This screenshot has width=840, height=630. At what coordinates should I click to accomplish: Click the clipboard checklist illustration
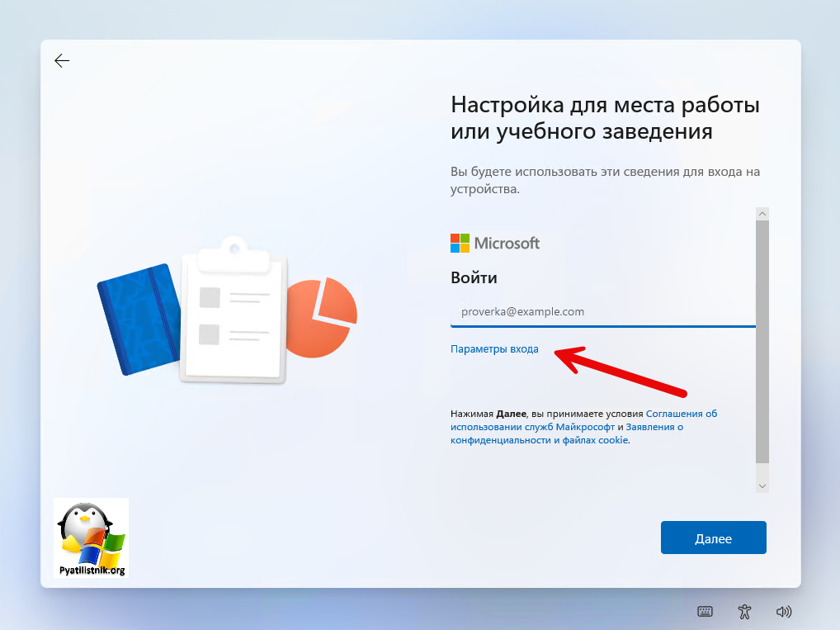click(234, 312)
